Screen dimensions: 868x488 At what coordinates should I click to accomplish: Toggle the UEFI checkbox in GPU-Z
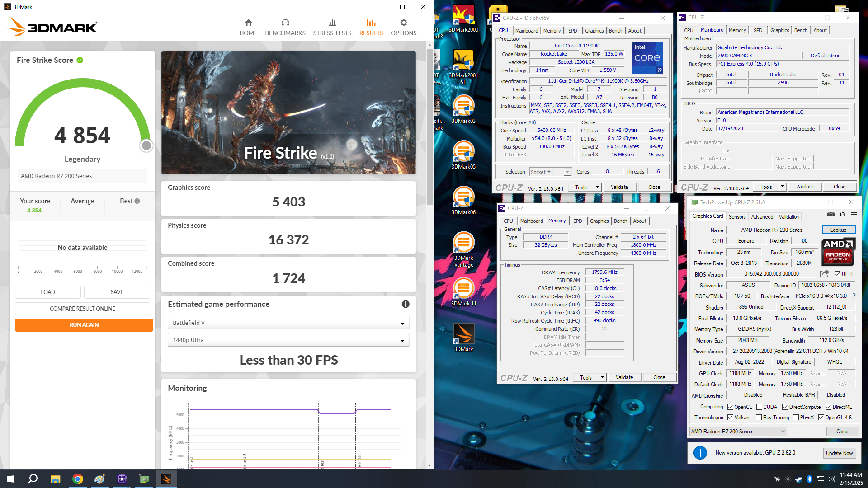[x=837, y=274]
